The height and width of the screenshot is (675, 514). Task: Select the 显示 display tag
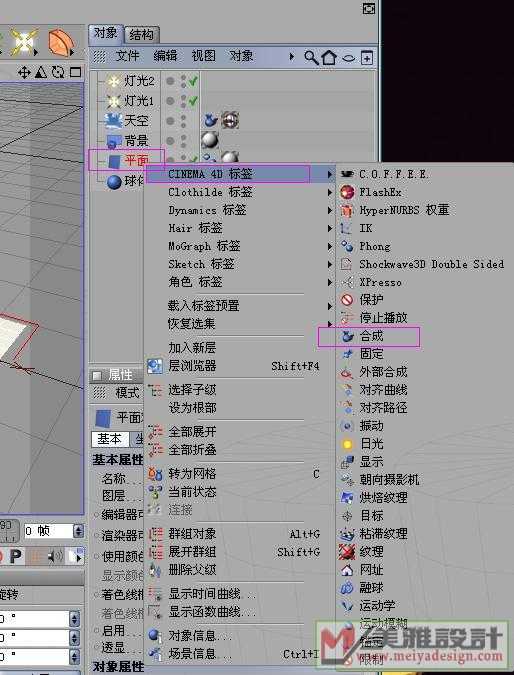tap(362, 462)
